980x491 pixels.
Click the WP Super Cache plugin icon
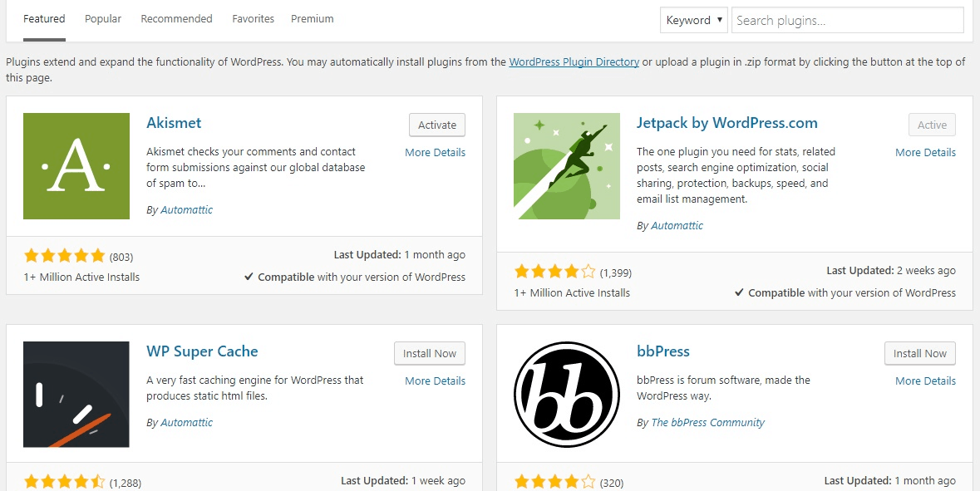[76, 395]
